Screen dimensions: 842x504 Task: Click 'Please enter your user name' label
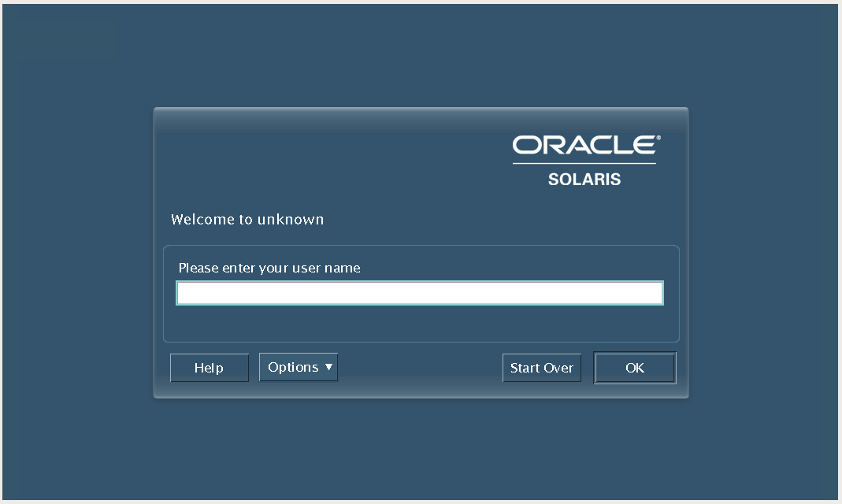pos(269,268)
